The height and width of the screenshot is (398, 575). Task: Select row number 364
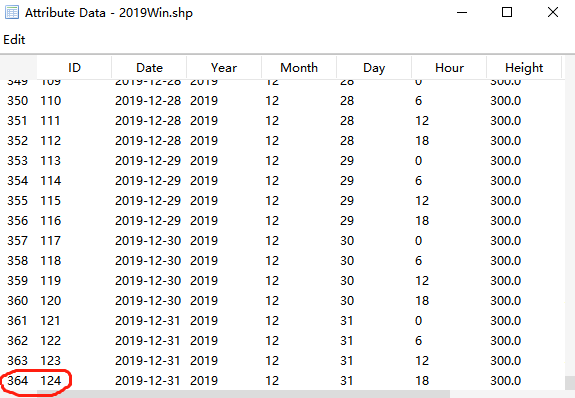18,380
